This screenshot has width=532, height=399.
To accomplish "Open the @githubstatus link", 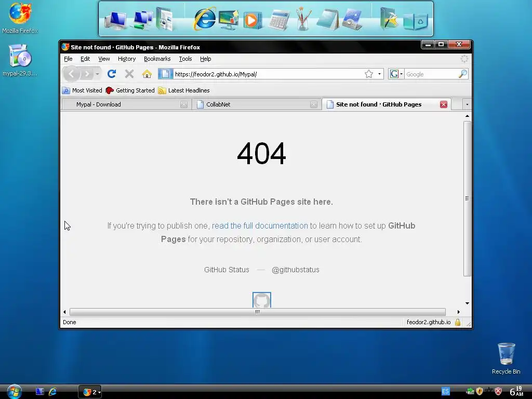I will [x=296, y=270].
